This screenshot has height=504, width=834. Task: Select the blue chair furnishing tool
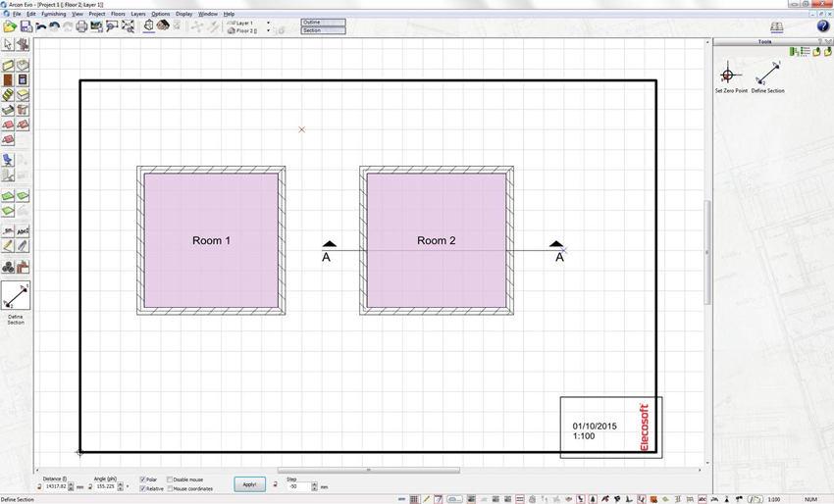(x=8, y=160)
